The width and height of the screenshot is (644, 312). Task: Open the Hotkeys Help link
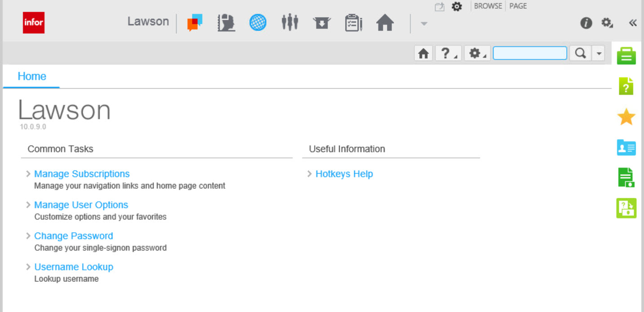pos(344,174)
